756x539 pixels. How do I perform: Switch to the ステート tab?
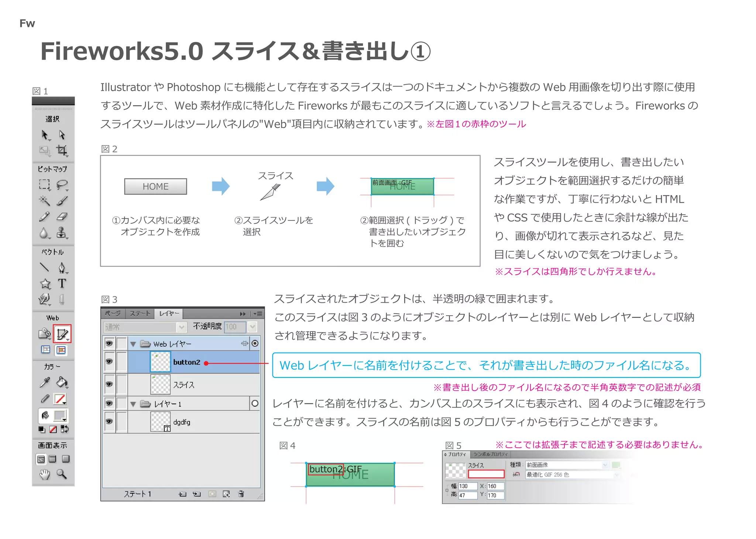[140, 313]
